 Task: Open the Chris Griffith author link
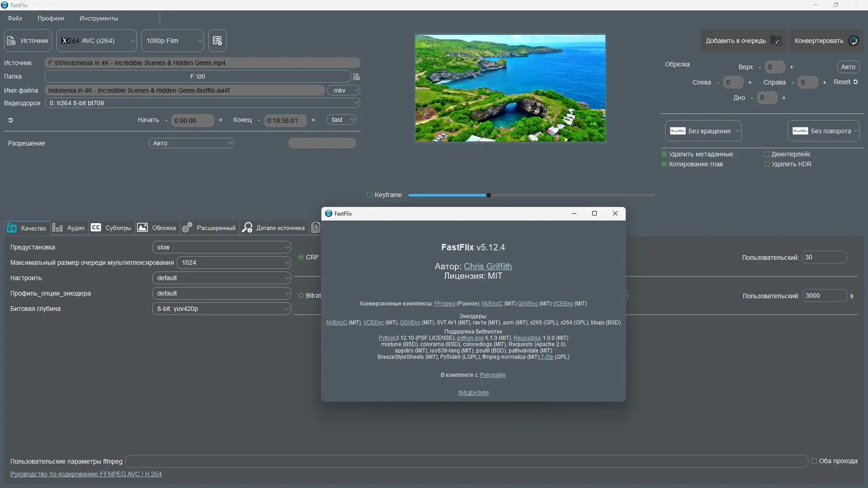(487, 266)
